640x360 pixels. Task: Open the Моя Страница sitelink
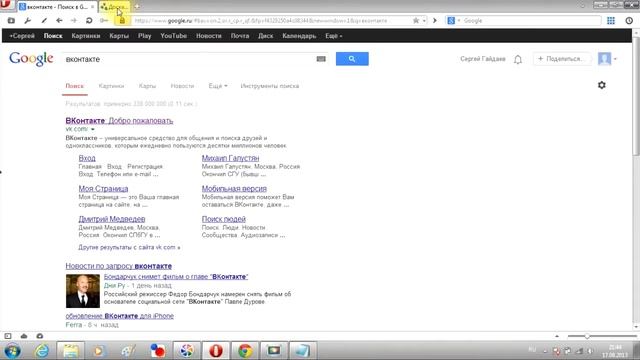point(103,189)
